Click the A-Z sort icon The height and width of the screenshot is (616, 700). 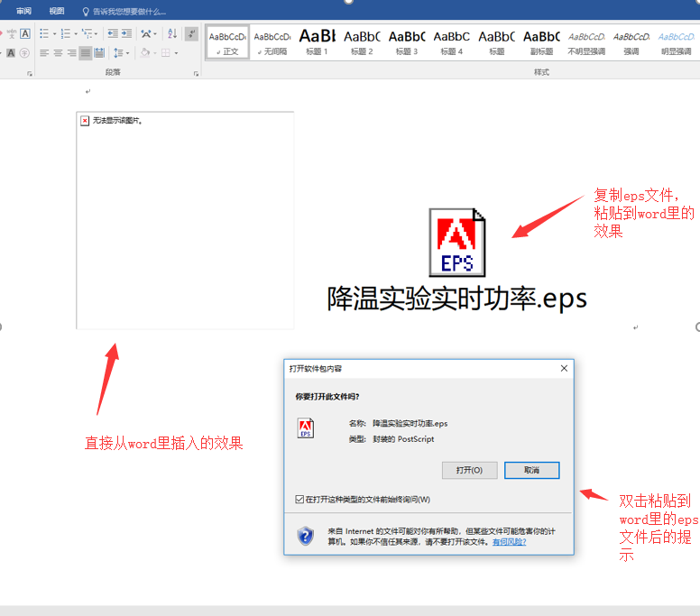pyautogui.click(x=172, y=33)
